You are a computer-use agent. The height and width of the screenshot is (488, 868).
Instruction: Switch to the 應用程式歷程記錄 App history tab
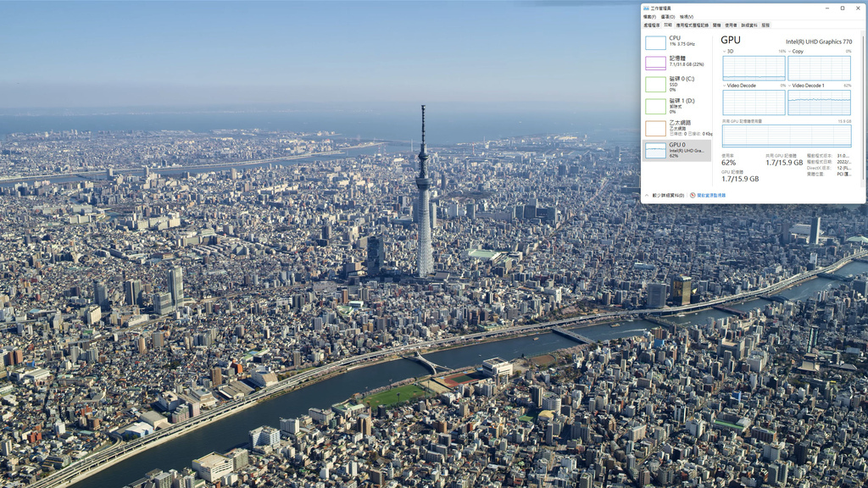pyautogui.click(x=692, y=25)
